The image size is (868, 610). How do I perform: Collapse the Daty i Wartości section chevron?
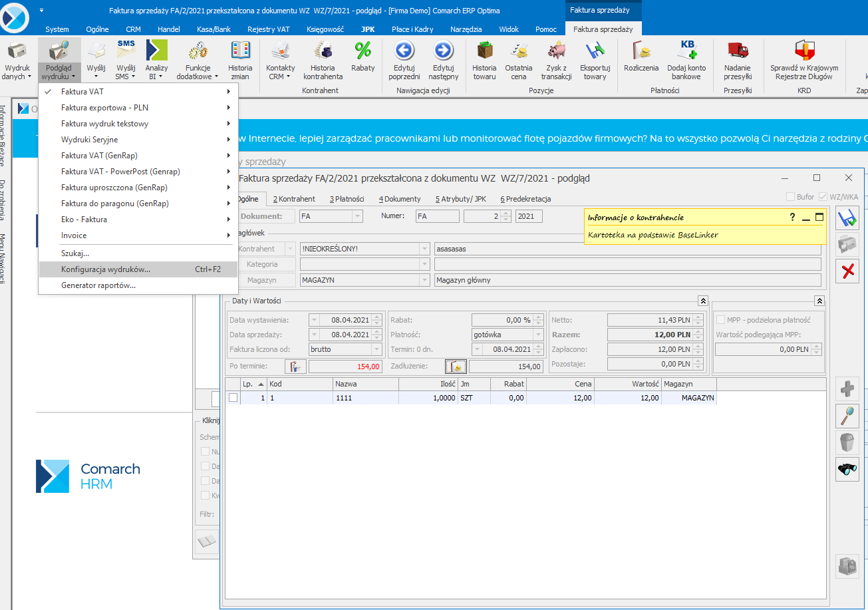coord(702,301)
